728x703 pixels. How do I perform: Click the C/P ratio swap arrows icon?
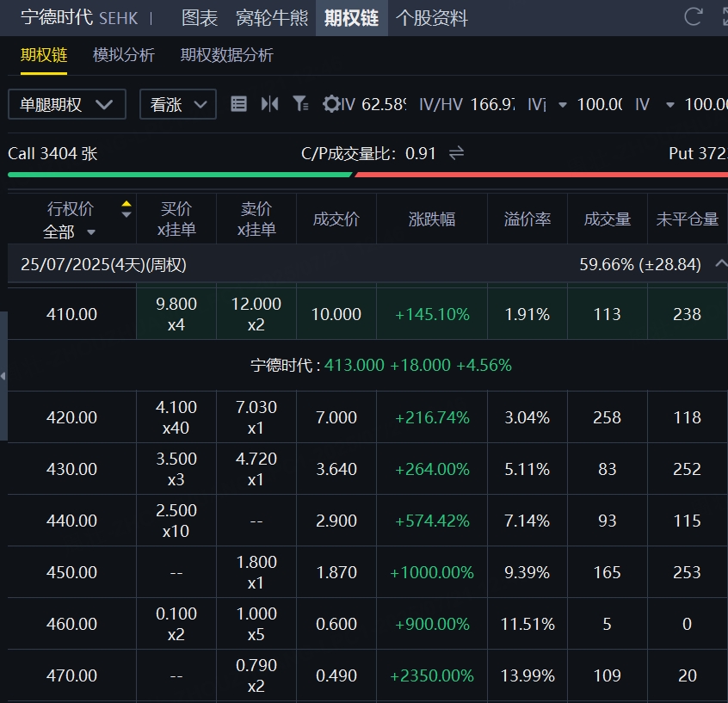457,153
